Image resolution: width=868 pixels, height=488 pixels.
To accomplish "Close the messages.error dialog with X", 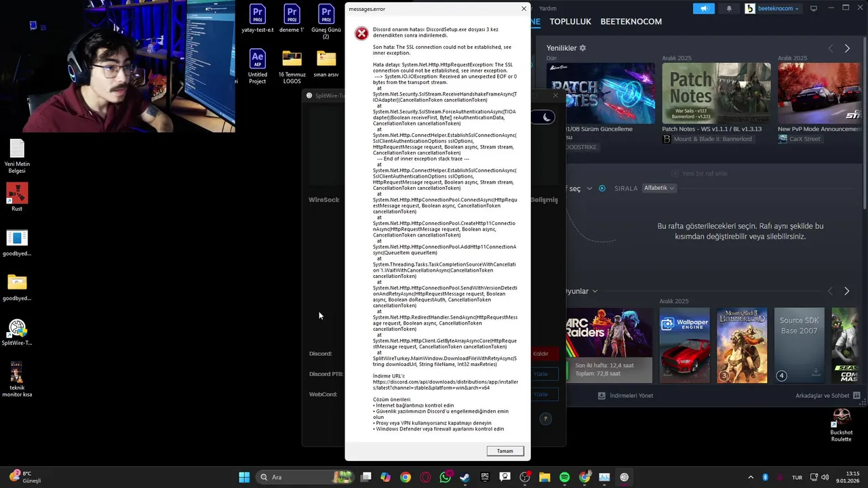I will point(524,9).
